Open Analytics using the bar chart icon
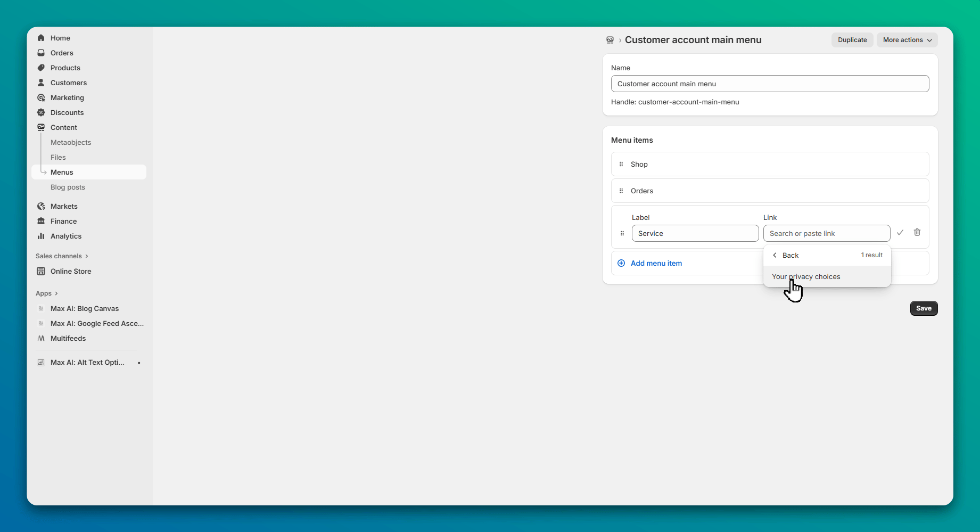Screen dimensions: 980x532 pyautogui.click(x=41, y=236)
